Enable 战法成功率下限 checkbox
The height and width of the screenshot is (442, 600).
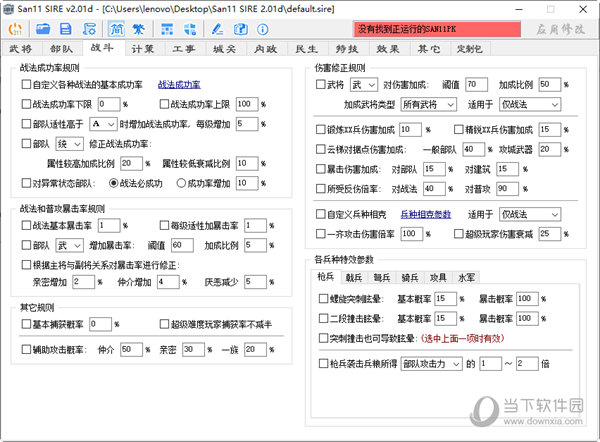pos(26,105)
